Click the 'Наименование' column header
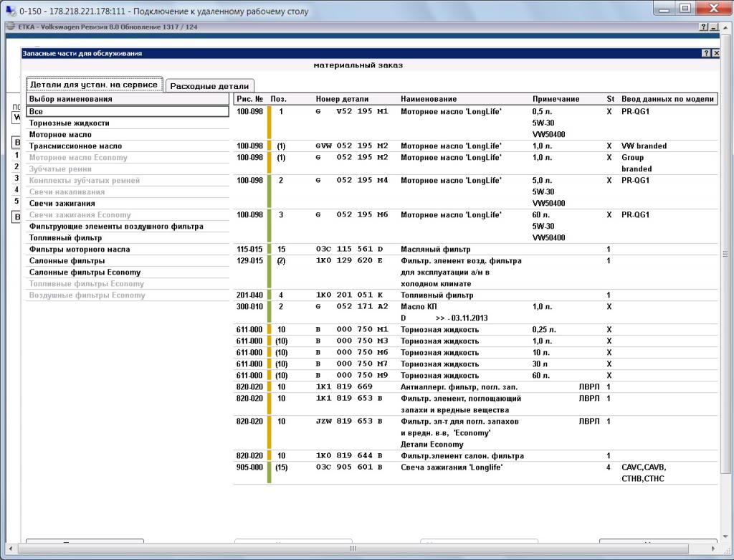Image resolution: width=734 pixels, height=560 pixels. pyautogui.click(x=429, y=99)
